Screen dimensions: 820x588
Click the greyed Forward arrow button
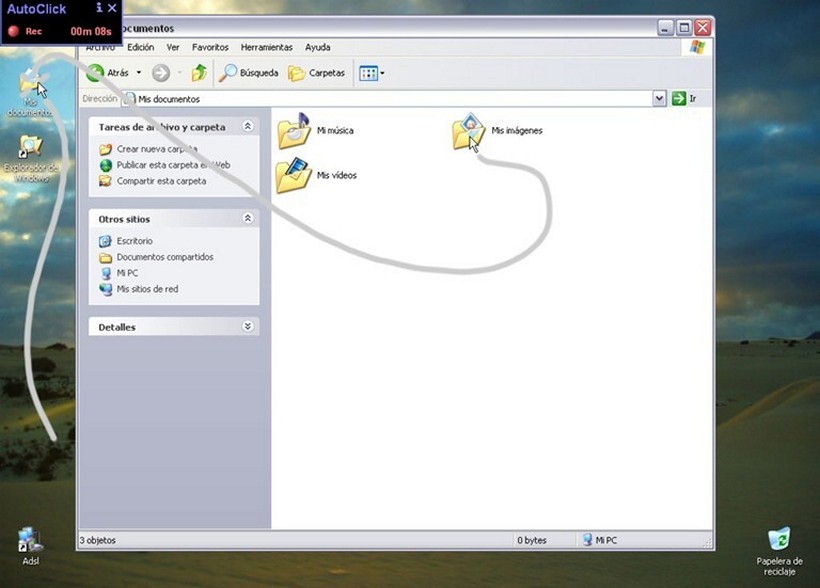coord(161,73)
